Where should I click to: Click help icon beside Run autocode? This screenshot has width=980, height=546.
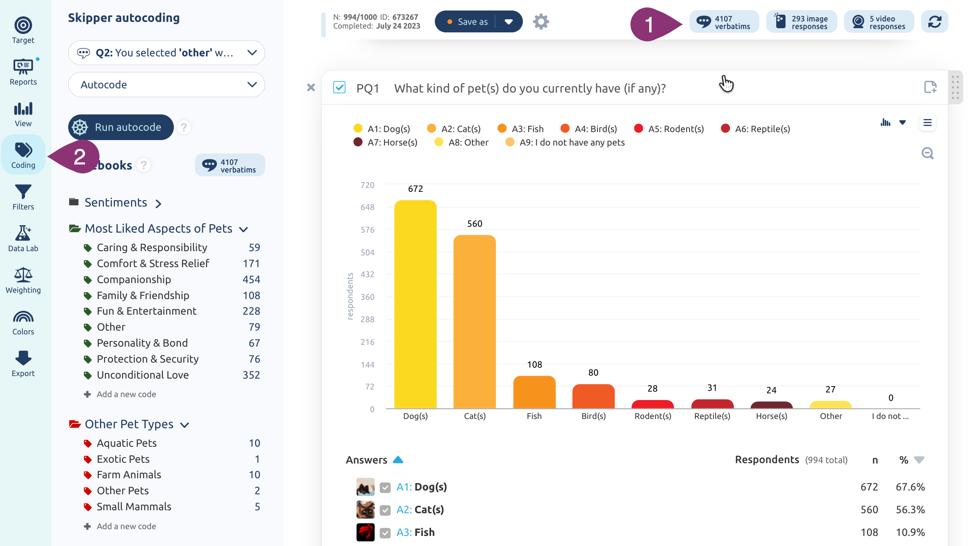click(184, 127)
